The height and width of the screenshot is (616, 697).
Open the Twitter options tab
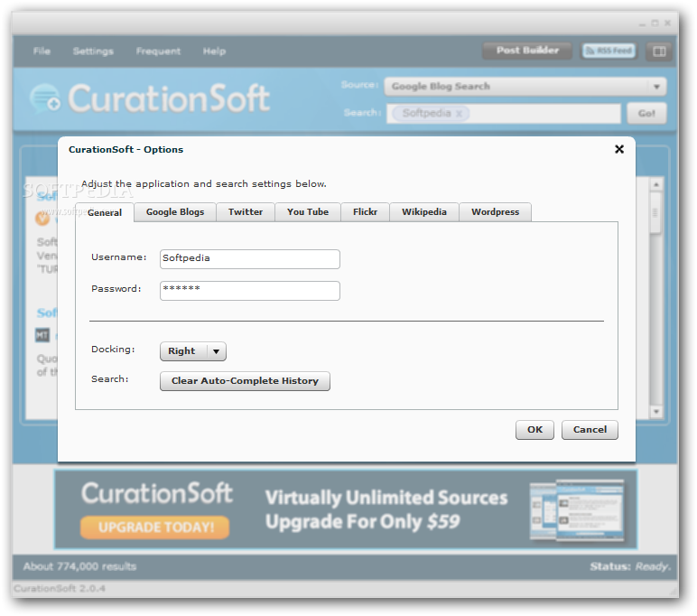tap(246, 211)
